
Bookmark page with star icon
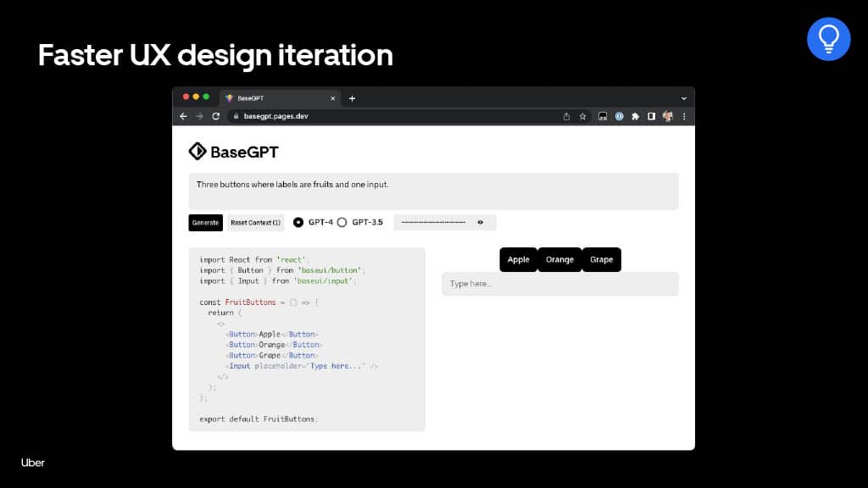tap(583, 116)
